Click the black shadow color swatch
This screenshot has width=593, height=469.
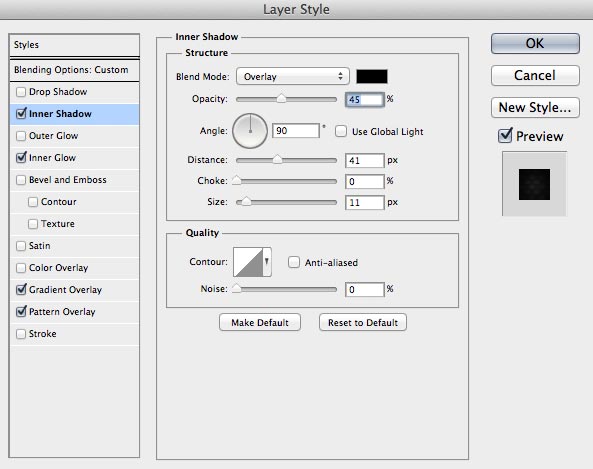pos(372,76)
